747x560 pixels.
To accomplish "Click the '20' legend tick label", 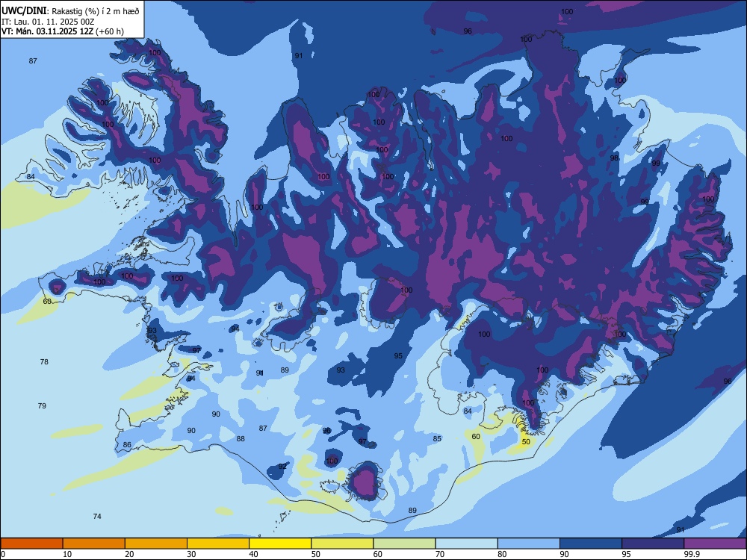I will click(x=129, y=554).
